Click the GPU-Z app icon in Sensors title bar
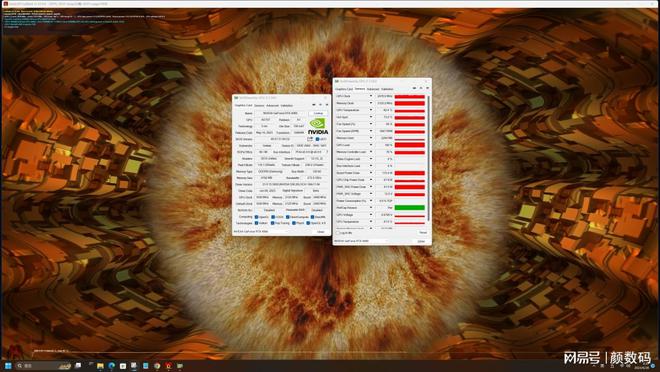Image resolution: width=660 pixels, height=372 pixels. coord(337,81)
